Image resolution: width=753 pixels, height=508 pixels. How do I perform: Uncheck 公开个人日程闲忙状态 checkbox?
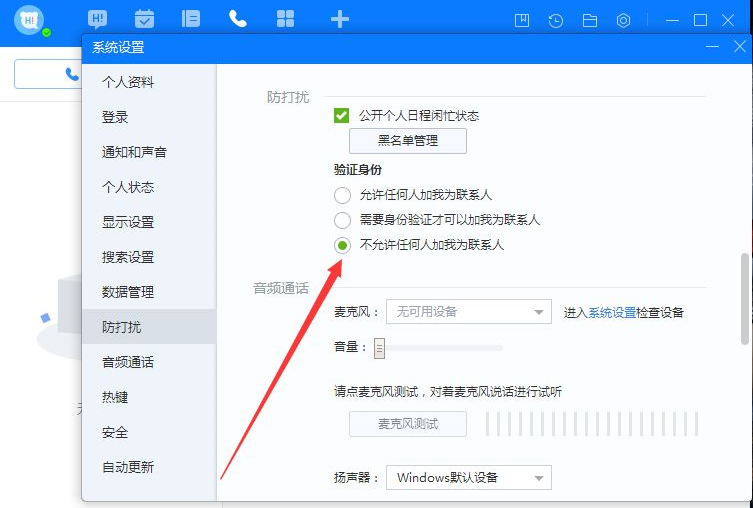pyautogui.click(x=341, y=115)
